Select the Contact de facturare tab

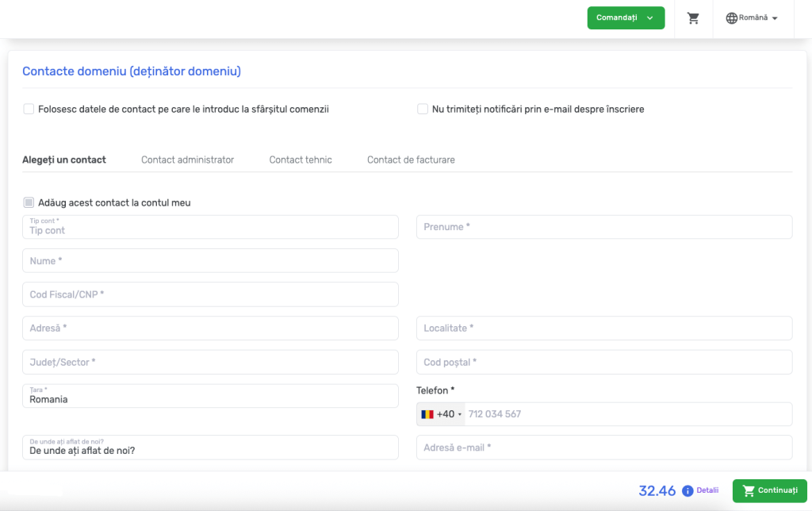pyautogui.click(x=411, y=159)
